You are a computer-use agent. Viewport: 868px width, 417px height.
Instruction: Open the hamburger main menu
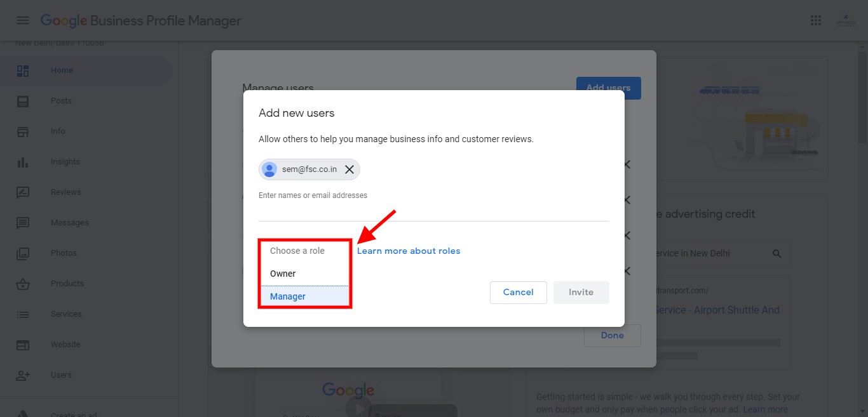pos(23,20)
